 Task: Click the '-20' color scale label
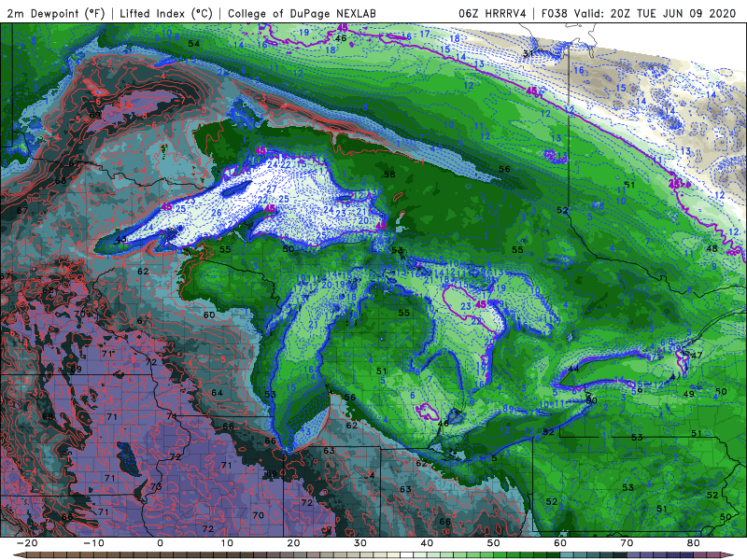27,543
